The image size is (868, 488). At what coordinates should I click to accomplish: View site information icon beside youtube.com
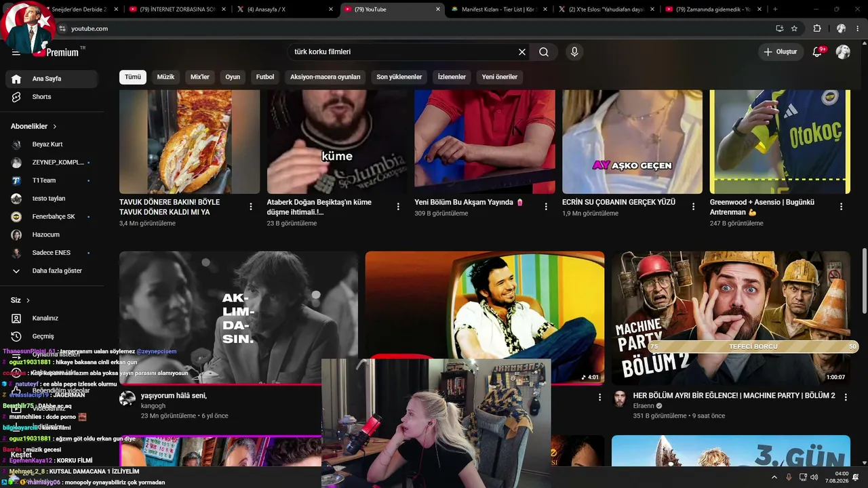click(62, 28)
